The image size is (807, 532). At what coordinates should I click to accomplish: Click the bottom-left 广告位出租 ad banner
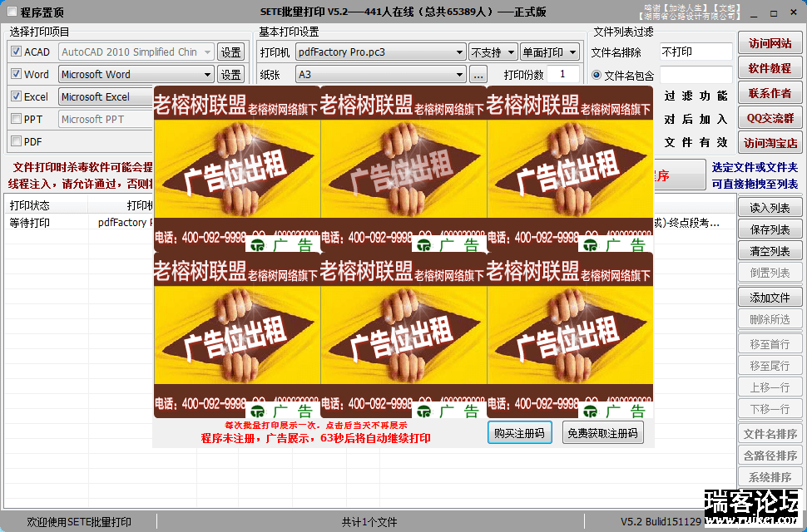(237, 335)
